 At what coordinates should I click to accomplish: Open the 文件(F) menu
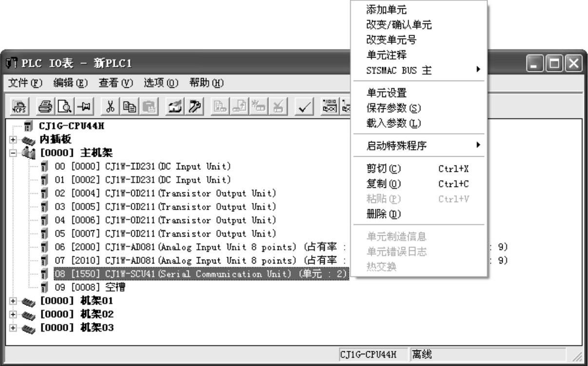point(26,83)
